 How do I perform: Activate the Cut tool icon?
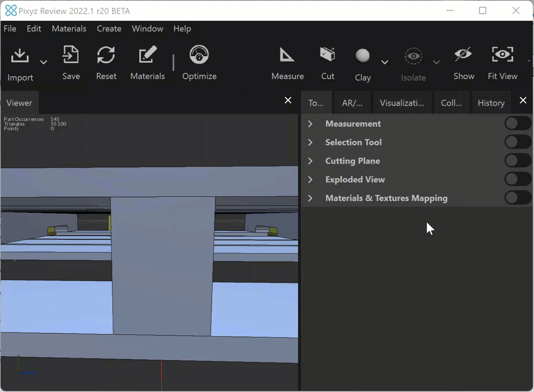click(328, 55)
